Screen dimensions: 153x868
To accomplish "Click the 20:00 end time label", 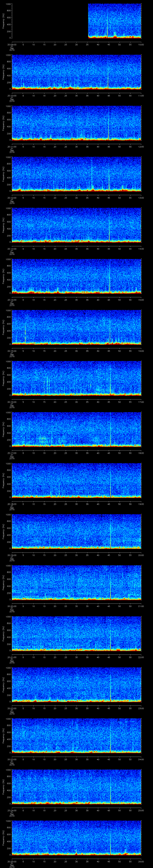I will (141, 555).
